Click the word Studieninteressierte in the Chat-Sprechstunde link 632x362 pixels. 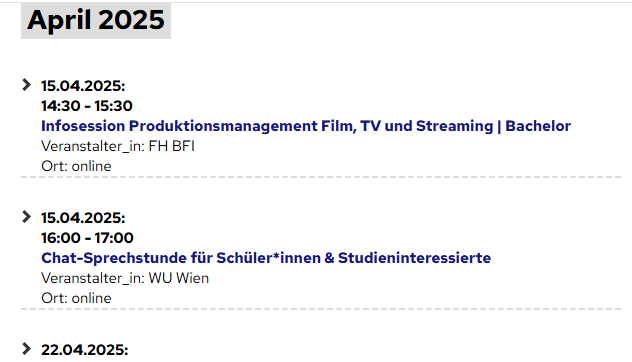pos(414,258)
